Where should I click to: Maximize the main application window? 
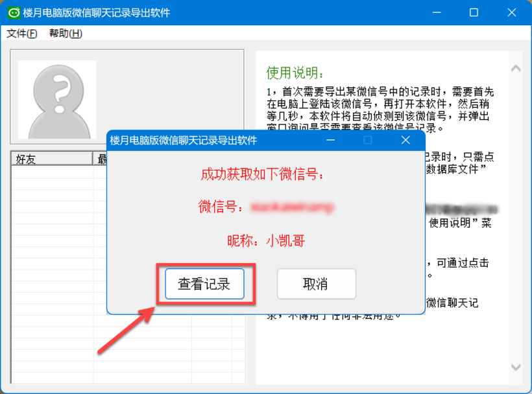(474, 12)
